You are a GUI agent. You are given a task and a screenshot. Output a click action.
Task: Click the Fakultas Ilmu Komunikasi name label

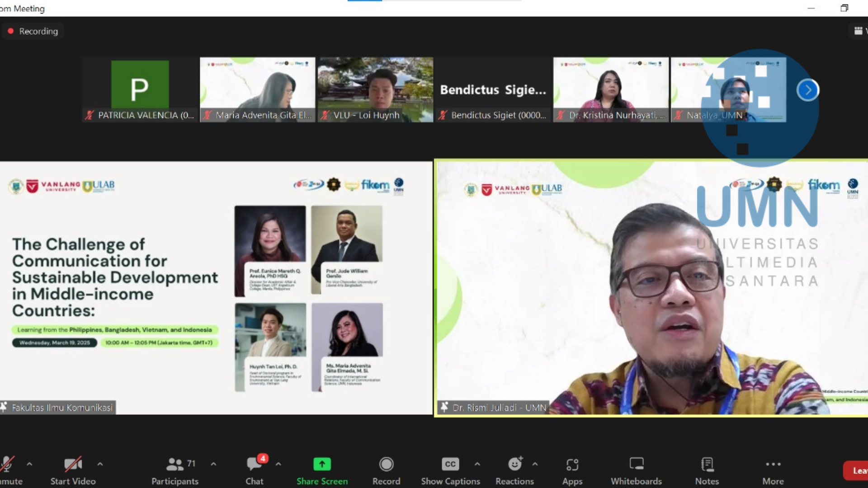point(58,408)
